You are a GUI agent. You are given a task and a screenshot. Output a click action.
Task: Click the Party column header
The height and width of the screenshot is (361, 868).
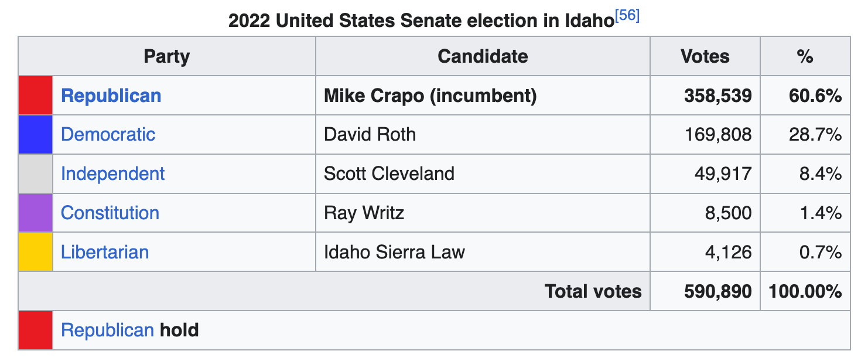click(167, 56)
